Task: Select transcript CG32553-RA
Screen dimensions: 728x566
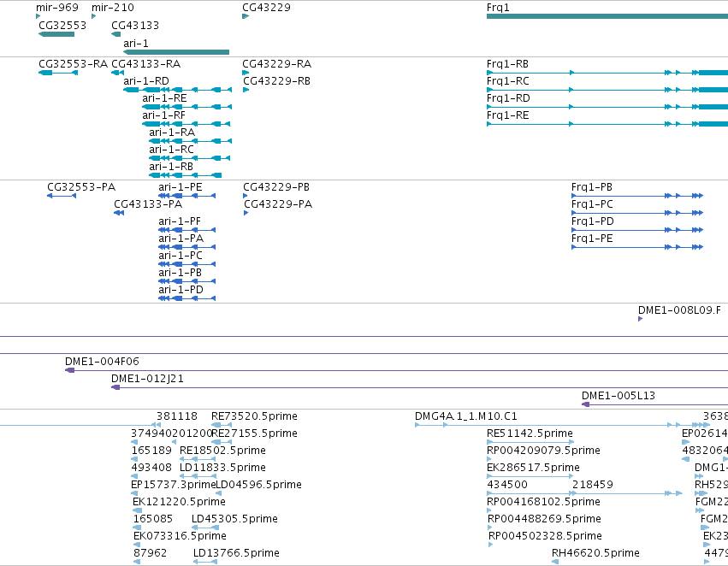Action: (58, 73)
